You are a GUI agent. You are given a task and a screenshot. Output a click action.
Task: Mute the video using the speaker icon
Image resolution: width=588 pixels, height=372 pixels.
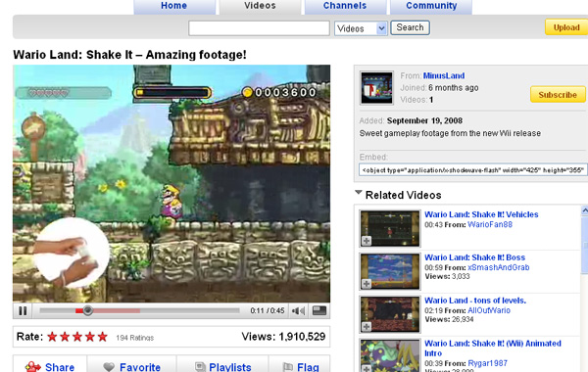tap(299, 311)
